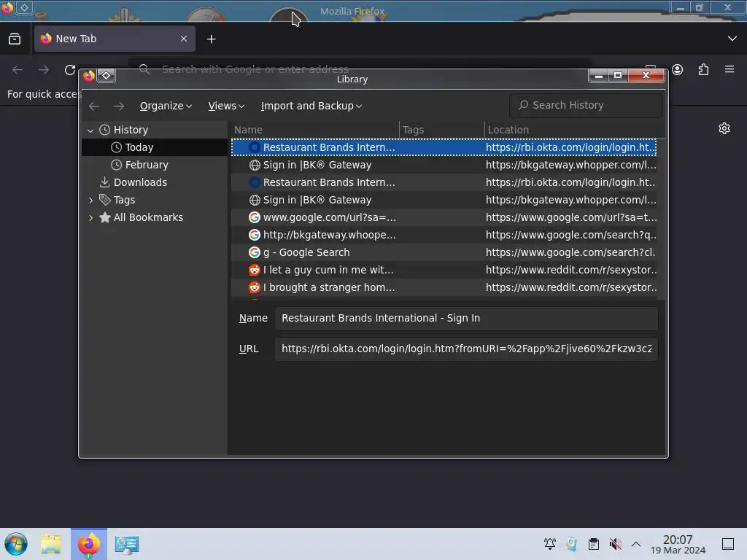Maximize the Library window

(x=618, y=75)
